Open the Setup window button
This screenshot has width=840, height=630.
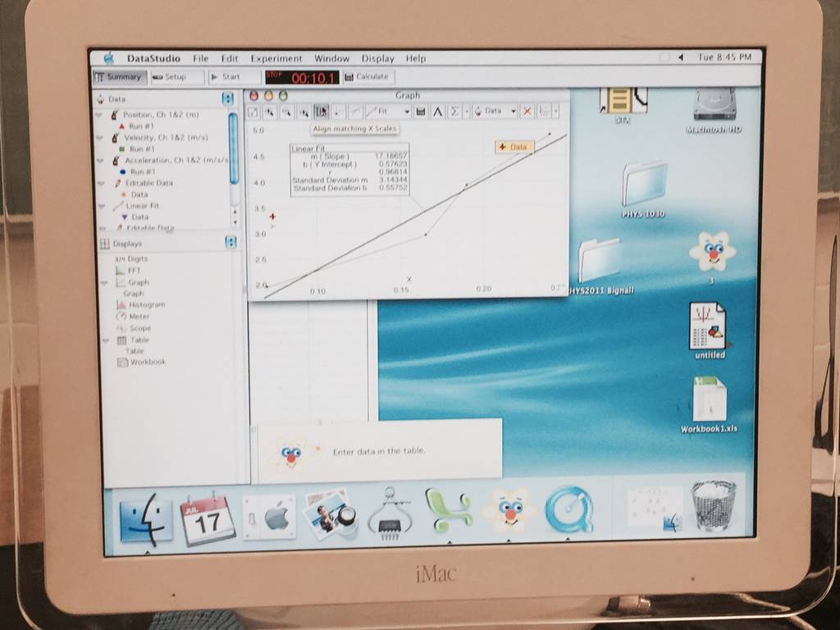coord(176,77)
